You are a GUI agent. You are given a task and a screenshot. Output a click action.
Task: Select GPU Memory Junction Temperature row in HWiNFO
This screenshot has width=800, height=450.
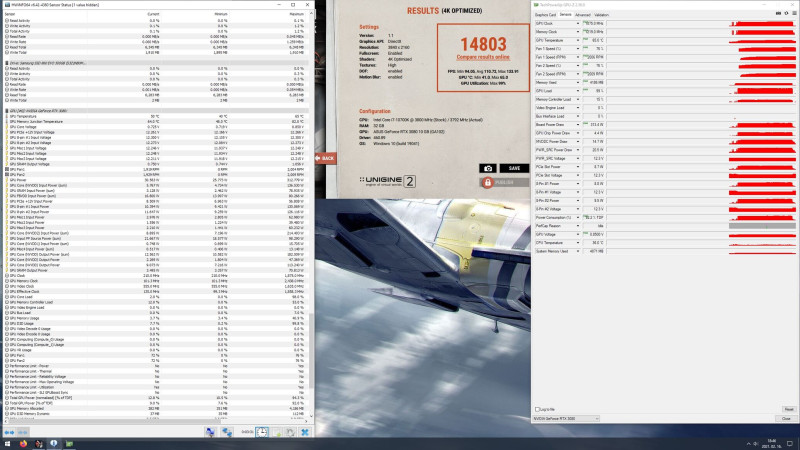click(x=156, y=121)
